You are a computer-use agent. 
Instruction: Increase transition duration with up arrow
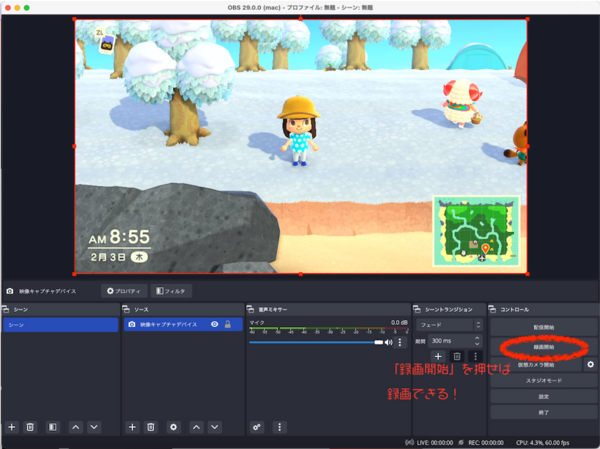point(477,338)
